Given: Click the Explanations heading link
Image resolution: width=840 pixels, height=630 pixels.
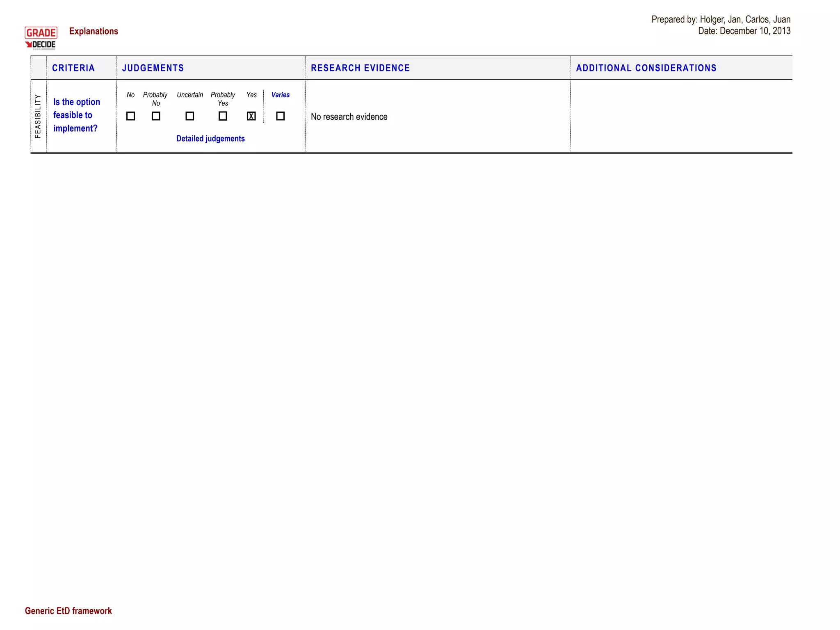Looking at the screenshot, I should 94,31.
